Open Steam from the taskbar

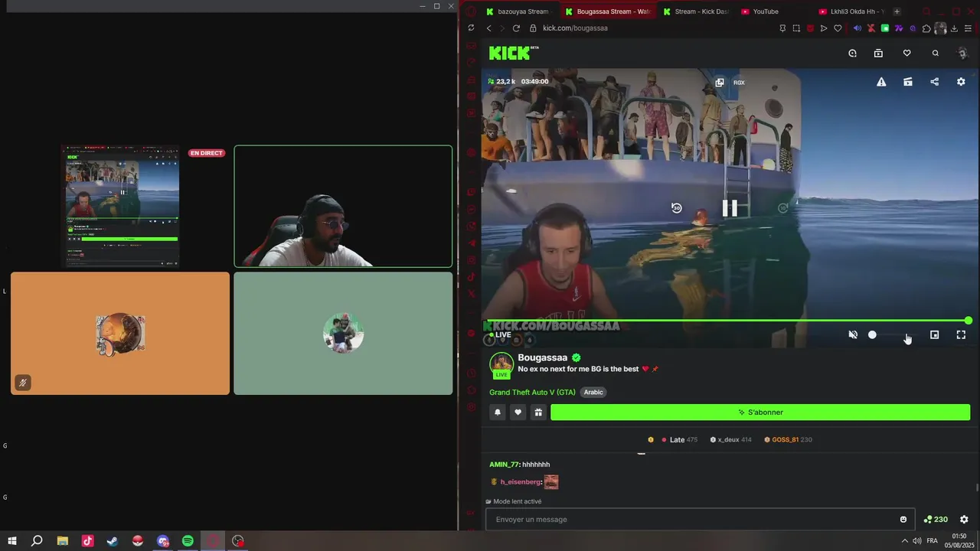click(113, 541)
